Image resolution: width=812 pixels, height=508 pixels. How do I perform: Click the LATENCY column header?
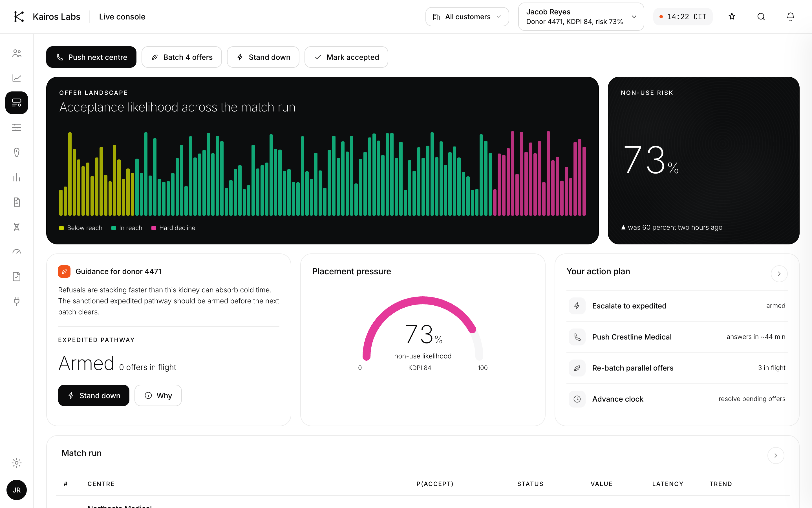[668, 484]
